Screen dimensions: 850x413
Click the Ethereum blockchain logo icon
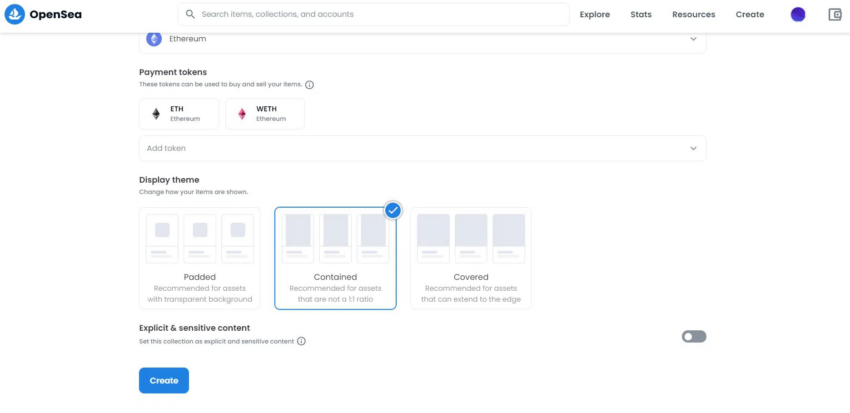pyautogui.click(x=154, y=39)
